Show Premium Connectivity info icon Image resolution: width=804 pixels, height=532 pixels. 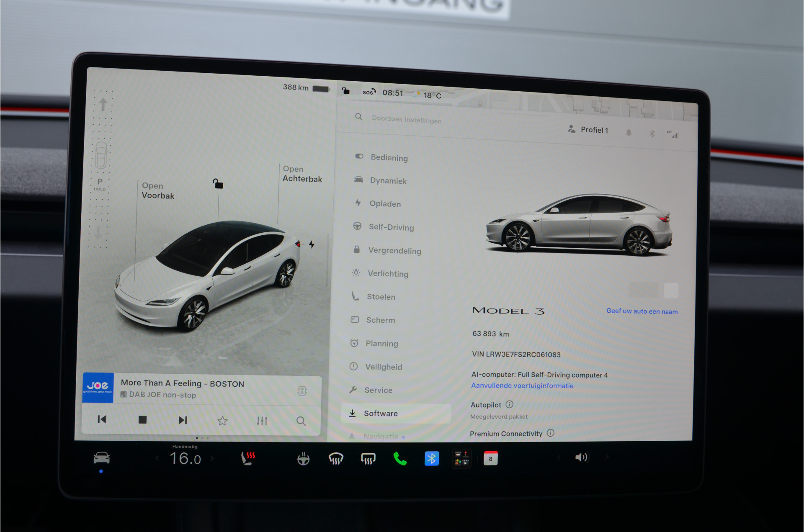(x=551, y=433)
